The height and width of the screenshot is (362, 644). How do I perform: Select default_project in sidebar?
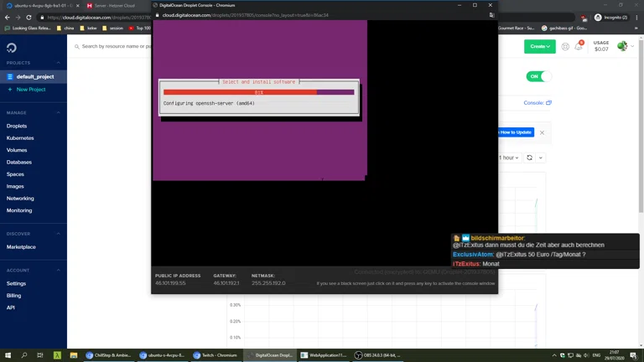[34, 77]
